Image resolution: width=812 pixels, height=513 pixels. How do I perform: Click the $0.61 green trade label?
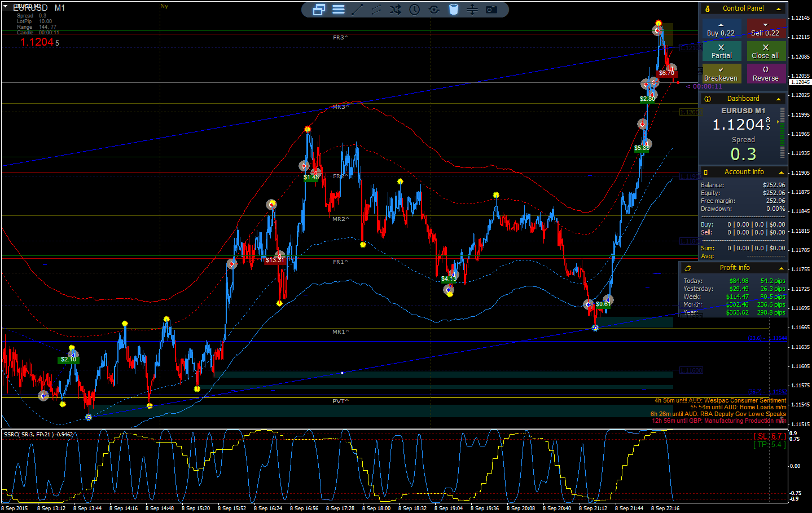tap(603, 304)
